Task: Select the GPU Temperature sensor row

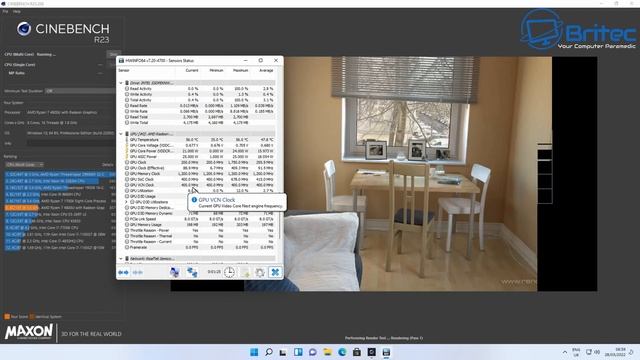Action: [x=199, y=140]
